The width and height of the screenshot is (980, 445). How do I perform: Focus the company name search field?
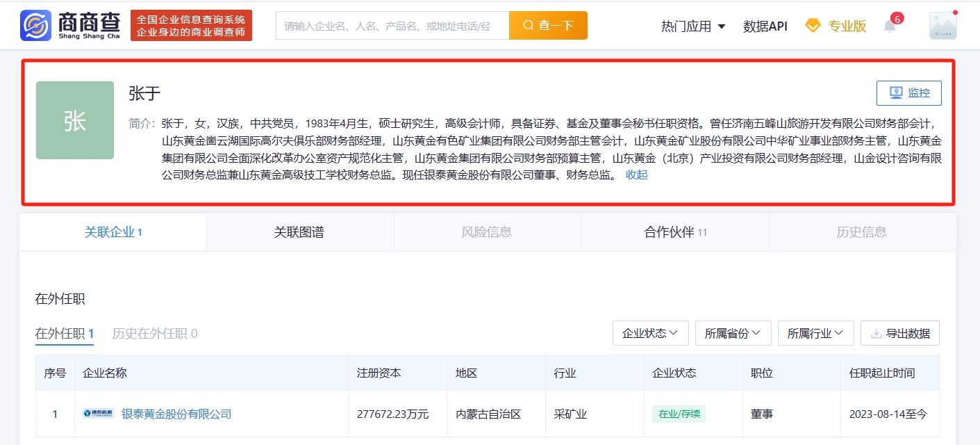click(392, 26)
